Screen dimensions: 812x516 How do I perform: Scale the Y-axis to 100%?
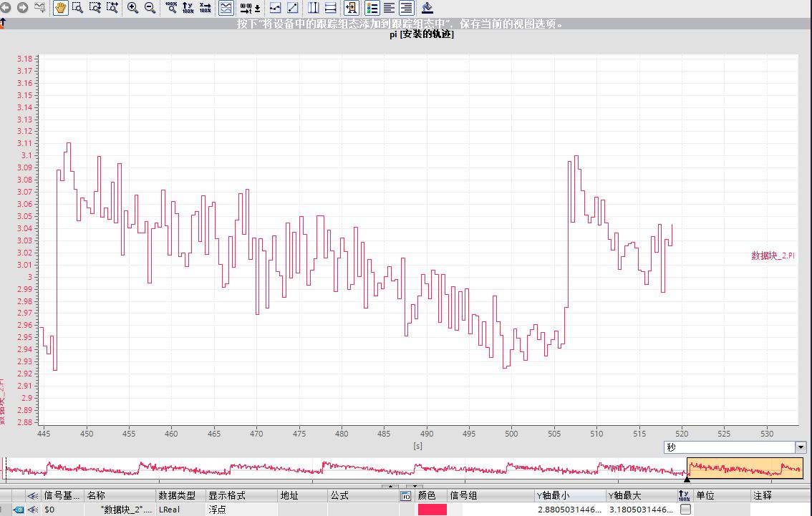(x=188, y=9)
